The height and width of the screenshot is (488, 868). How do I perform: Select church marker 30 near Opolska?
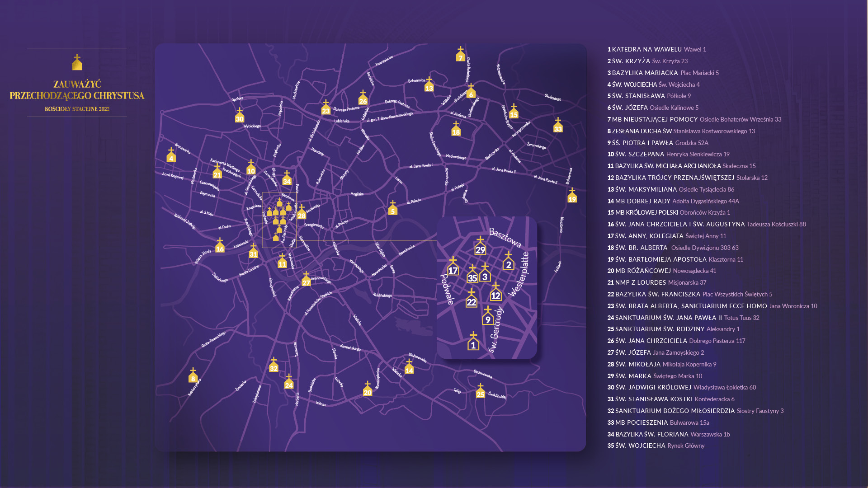click(x=240, y=116)
